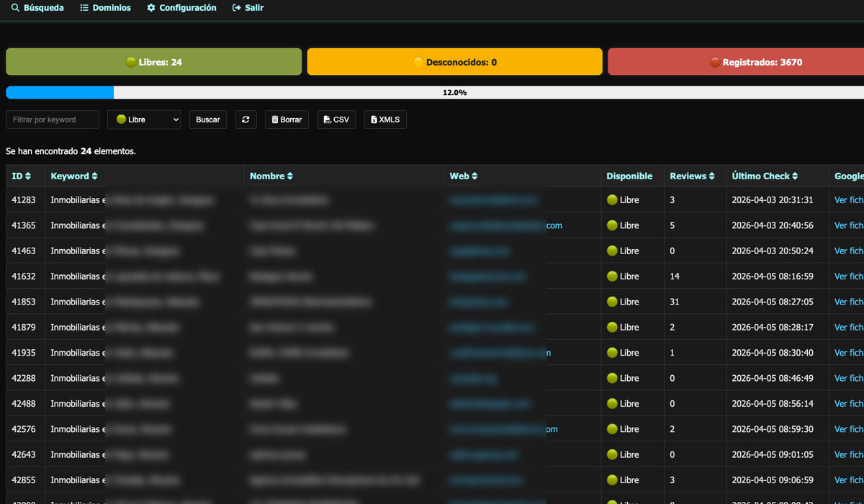The width and height of the screenshot is (864, 504).
Task: Click timestamp 2026-04-05 08:56:14
Action: 773,403
